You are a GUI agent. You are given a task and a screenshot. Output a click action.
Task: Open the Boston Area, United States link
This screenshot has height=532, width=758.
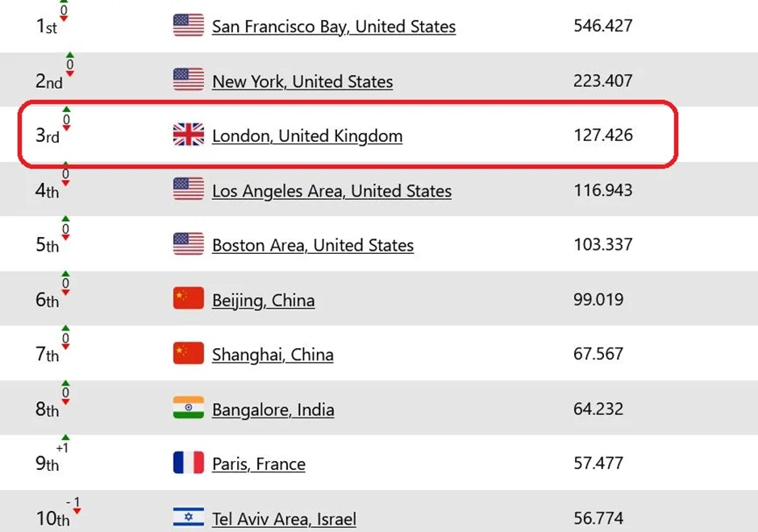pyautogui.click(x=312, y=245)
